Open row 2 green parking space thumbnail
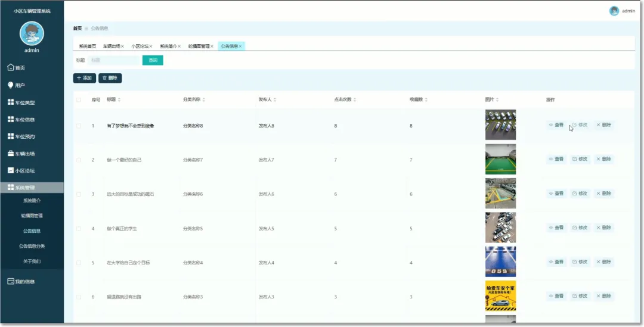 (500, 159)
